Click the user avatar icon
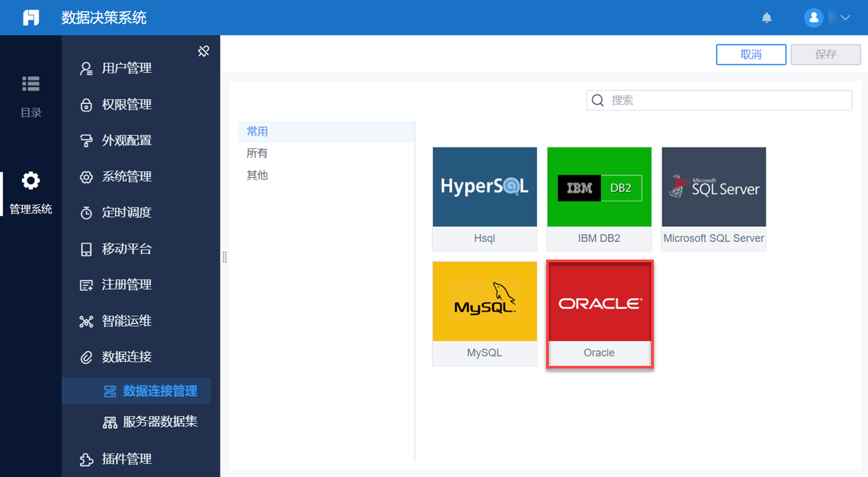 tap(814, 18)
